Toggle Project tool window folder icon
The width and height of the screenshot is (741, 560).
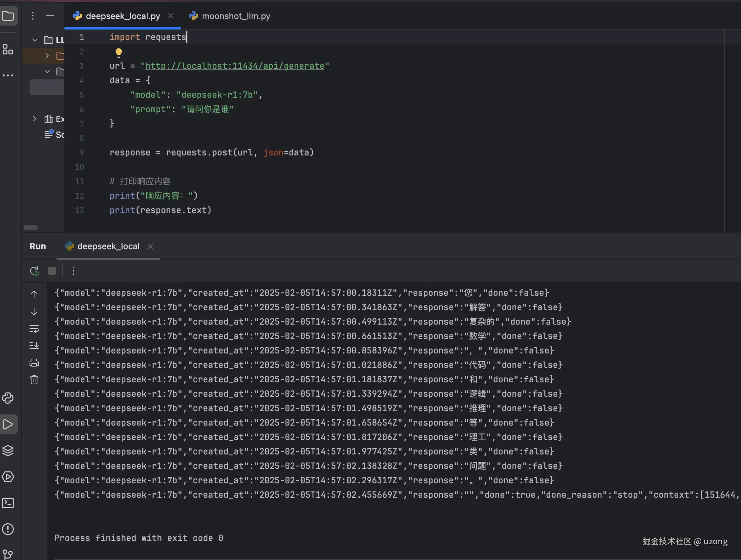(8, 16)
